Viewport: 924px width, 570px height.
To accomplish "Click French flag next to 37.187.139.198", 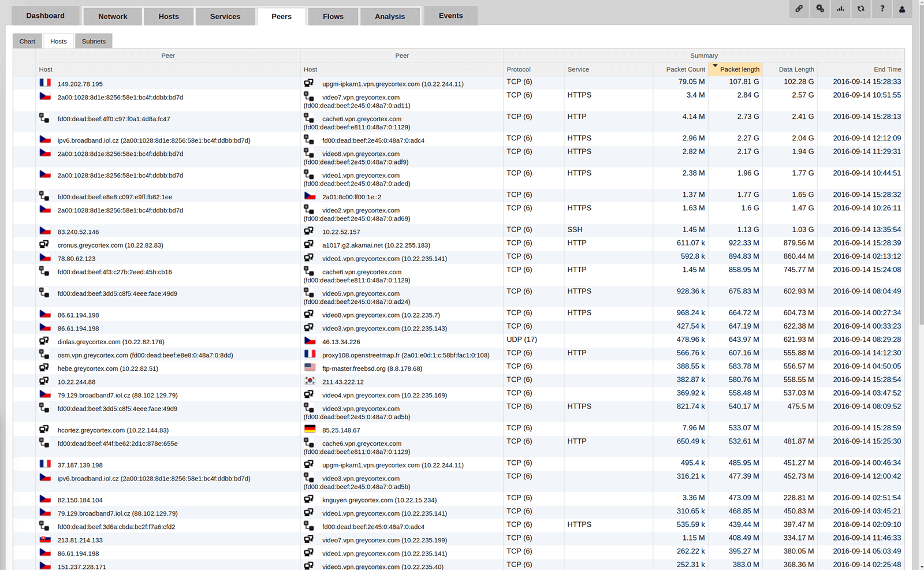I will coord(45,464).
